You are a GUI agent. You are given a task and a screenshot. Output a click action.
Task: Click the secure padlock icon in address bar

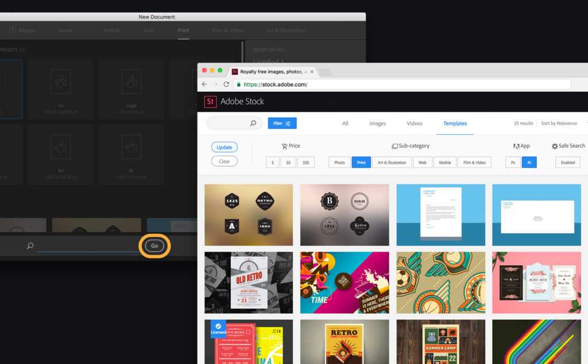[x=239, y=84]
